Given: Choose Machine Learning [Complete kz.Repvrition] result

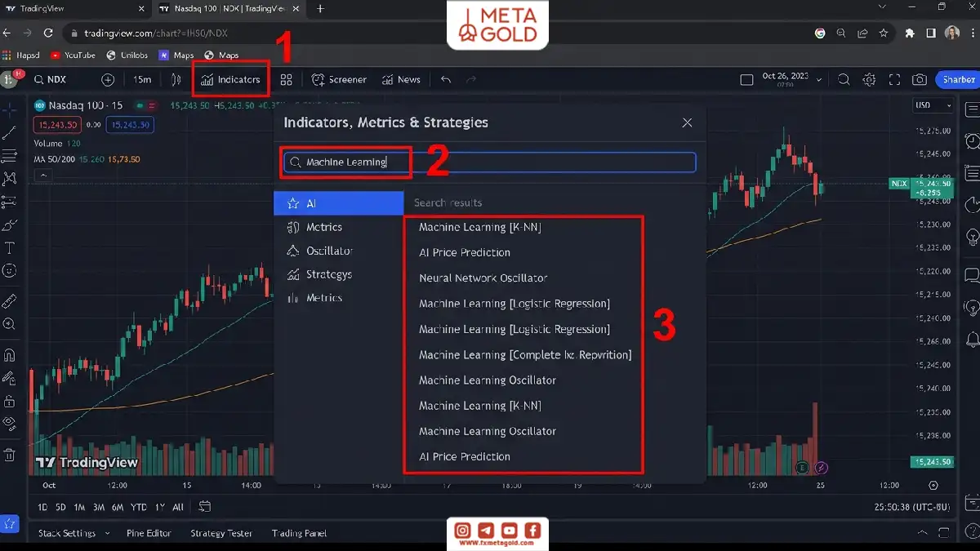Looking at the screenshot, I should point(523,354).
